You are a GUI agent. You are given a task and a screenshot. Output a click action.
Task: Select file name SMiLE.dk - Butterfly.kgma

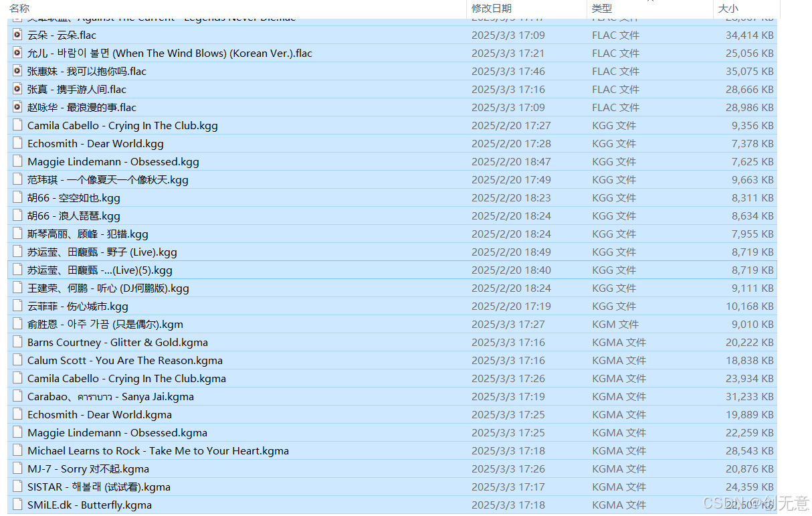coord(90,505)
